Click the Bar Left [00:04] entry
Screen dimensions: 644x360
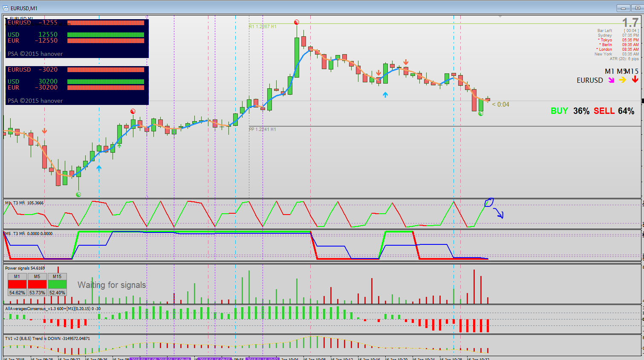pyautogui.click(x=618, y=31)
